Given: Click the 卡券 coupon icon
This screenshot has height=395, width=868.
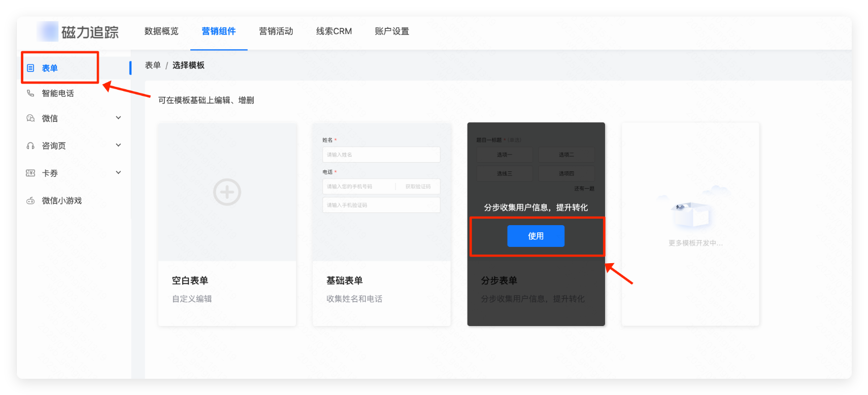Looking at the screenshot, I should tap(30, 173).
